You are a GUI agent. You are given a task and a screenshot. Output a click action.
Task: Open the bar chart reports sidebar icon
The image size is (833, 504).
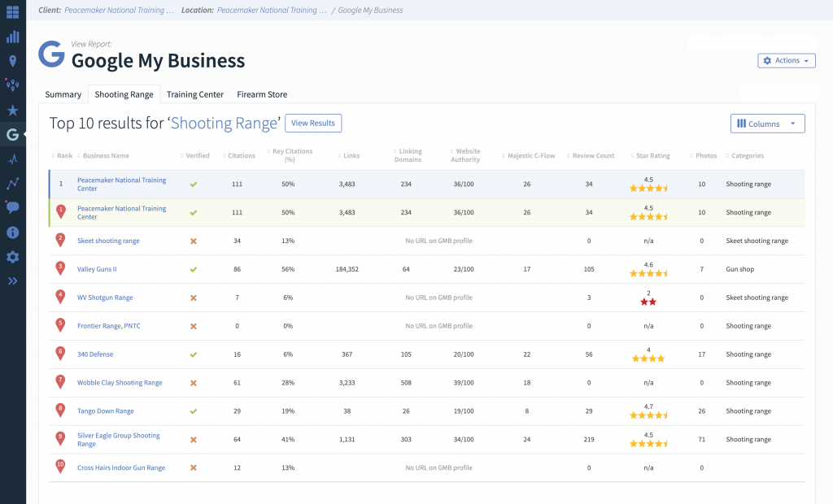tap(13, 37)
